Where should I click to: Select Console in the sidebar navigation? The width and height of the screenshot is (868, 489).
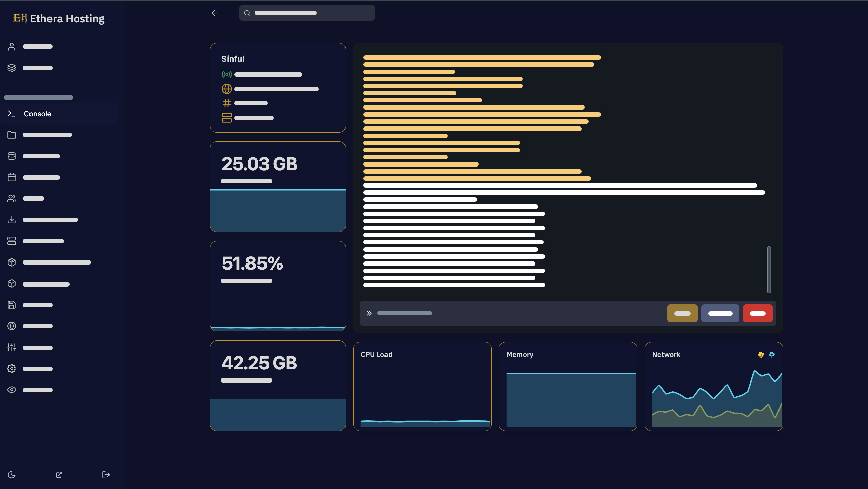point(37,114)
